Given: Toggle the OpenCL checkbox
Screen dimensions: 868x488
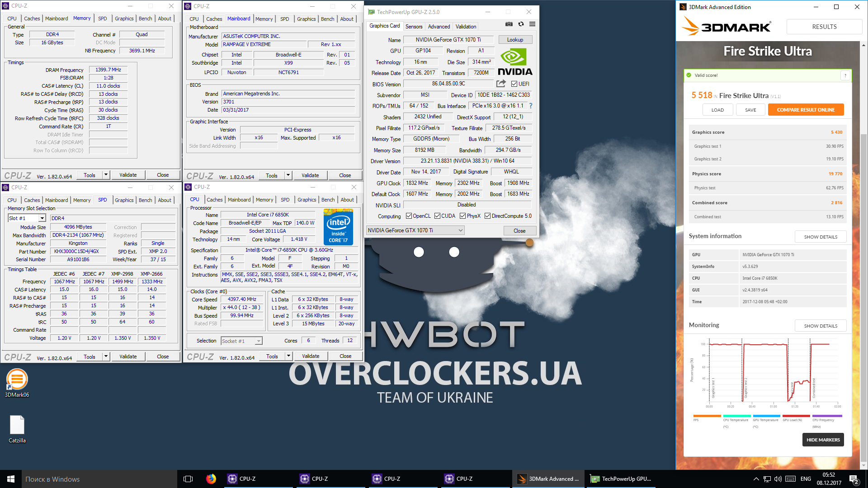Looking at the screenshot, I should pyautogui.click(x=409, y=216).
